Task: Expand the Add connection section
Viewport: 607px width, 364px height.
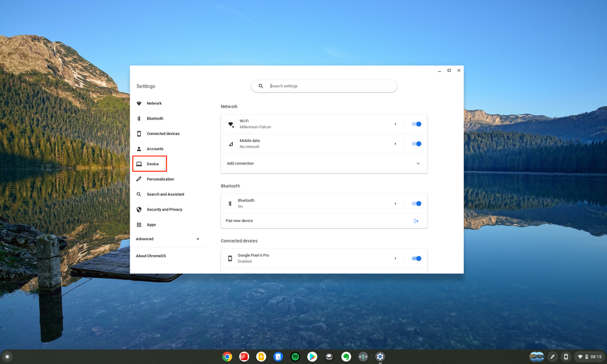Action: 417,163
